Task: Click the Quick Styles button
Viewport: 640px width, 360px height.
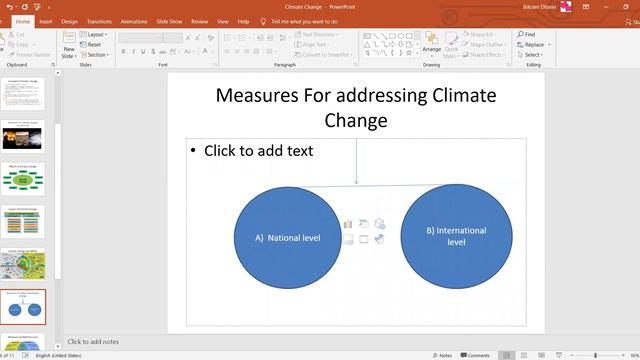Action: (451, 45)
